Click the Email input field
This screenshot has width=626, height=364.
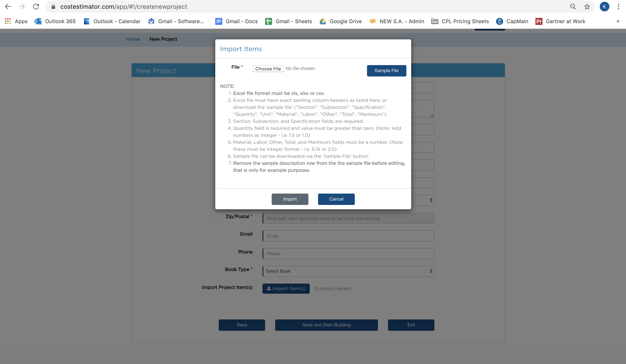tap(348, 236)
